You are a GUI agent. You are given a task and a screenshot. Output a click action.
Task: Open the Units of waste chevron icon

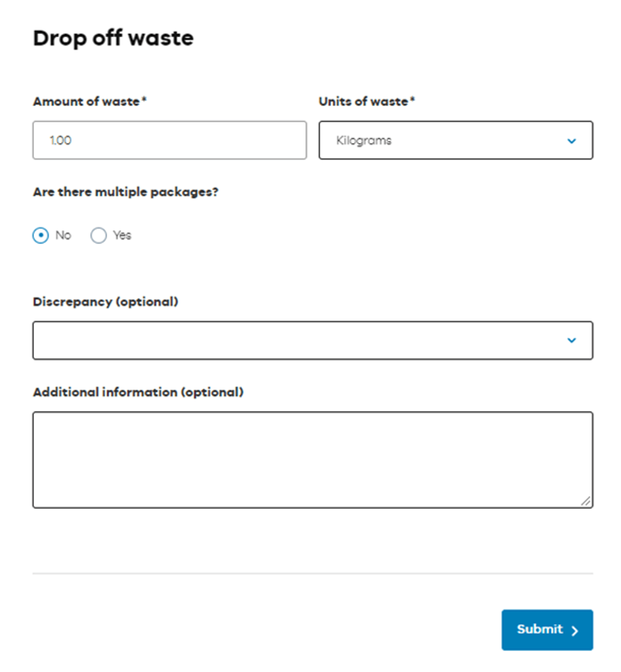point(572,141)
